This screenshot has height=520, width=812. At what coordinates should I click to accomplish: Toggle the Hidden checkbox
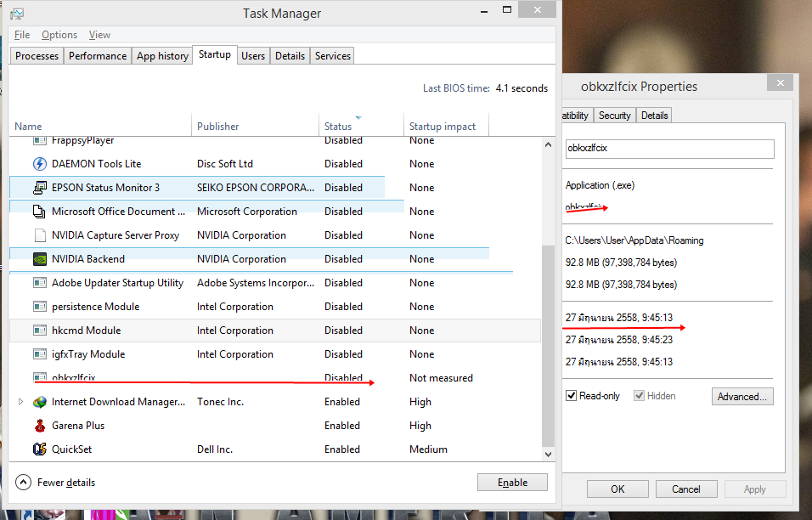point(639,396)
